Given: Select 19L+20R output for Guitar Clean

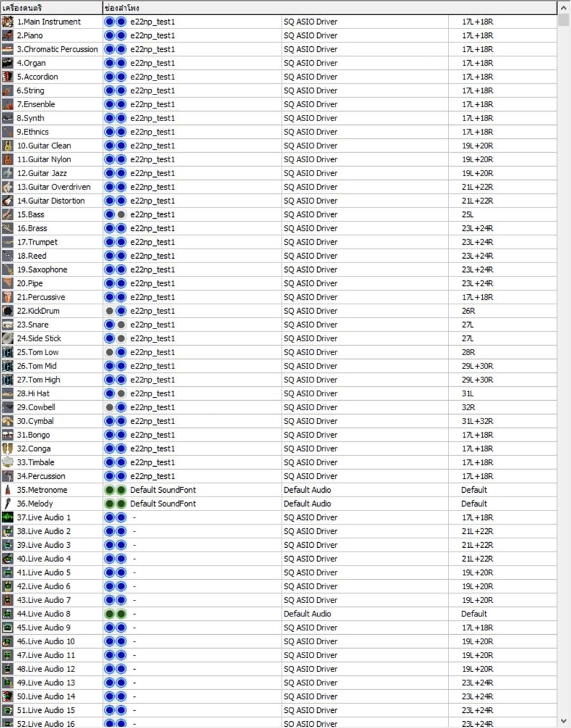Looking at the screenshot, I should pyautogui.click(x=478, y=146).
